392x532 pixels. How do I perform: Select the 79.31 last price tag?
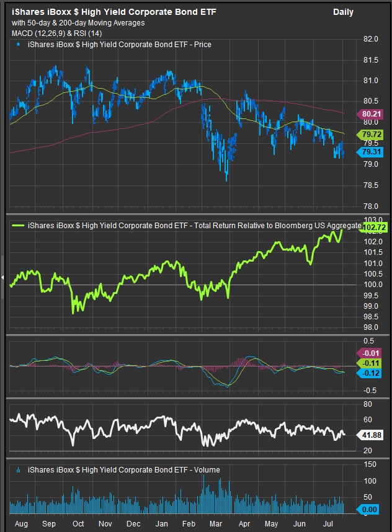pyautogui.click(x=370, y=152)
